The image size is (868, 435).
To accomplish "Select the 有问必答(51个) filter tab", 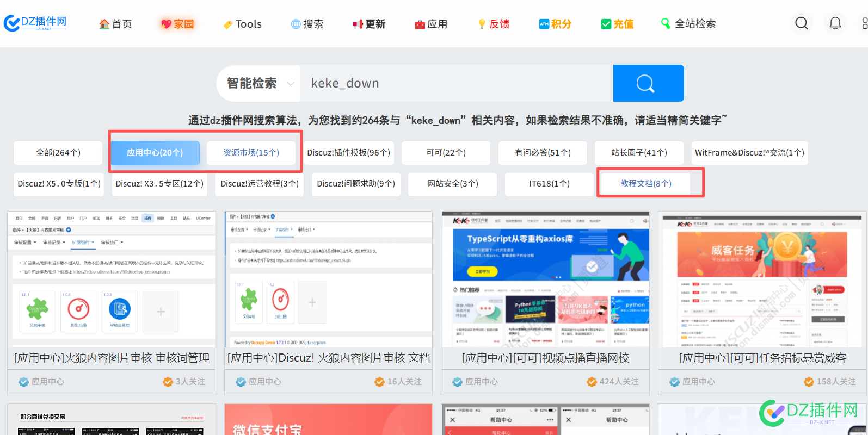I will [543, 153].
